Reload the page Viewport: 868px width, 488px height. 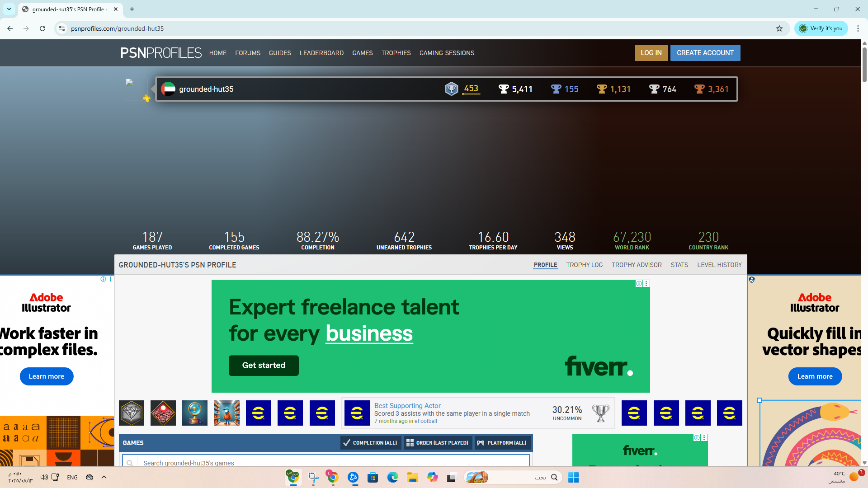coord(42,28)
